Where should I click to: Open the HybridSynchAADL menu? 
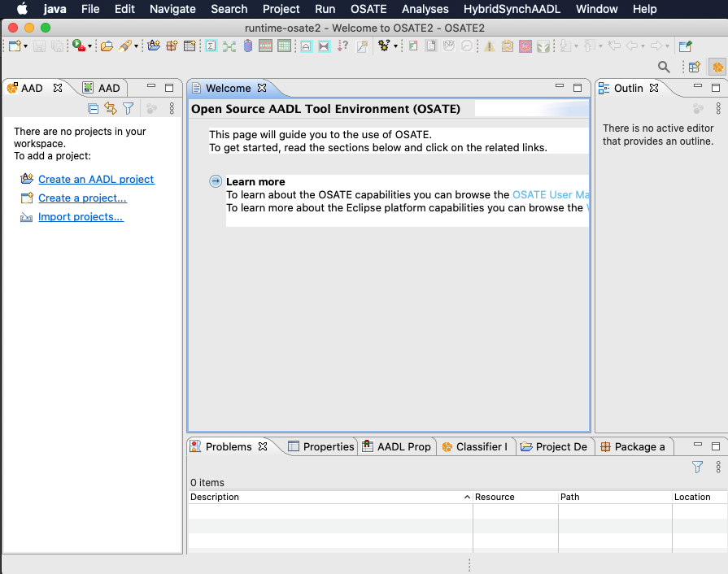pos(512,9)
